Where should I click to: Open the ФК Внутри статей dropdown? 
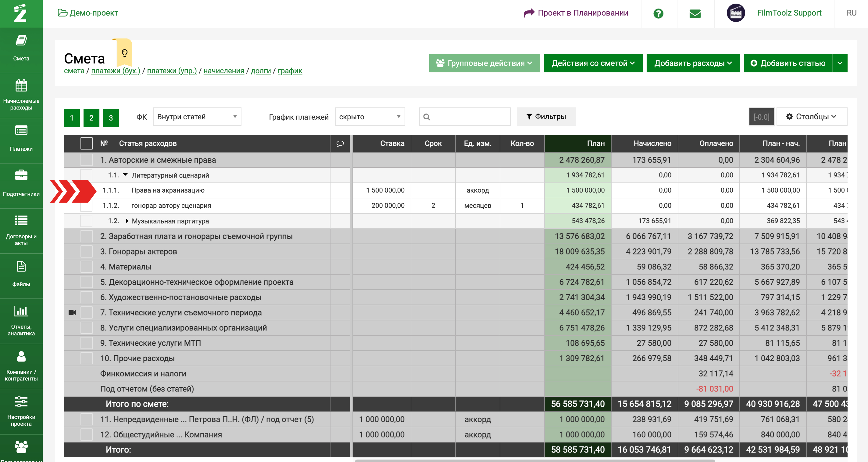pyautogui.click(x=197, y=117)
